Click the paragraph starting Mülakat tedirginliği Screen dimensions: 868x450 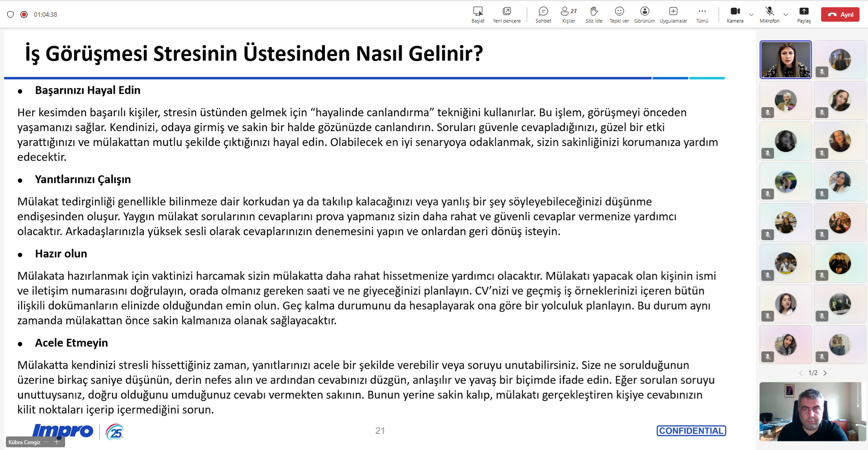347,217
